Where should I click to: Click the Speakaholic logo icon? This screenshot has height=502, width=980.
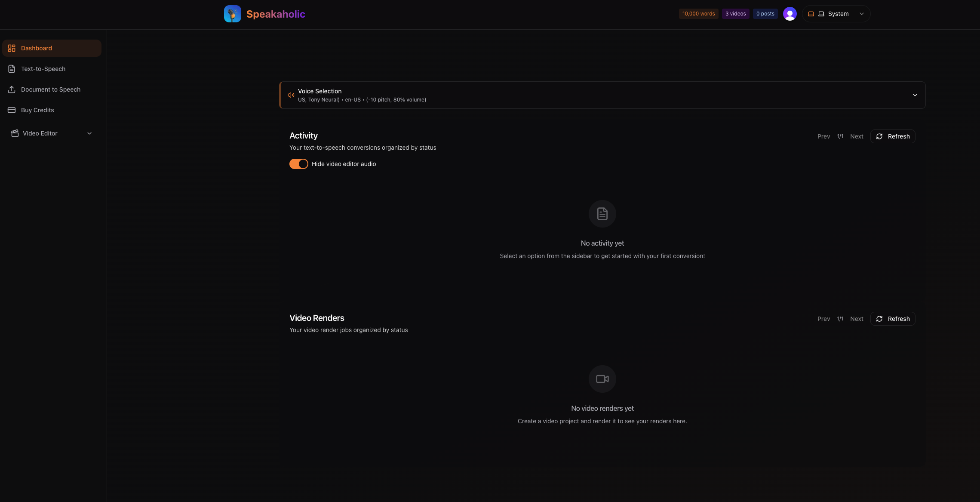[233, 14]
